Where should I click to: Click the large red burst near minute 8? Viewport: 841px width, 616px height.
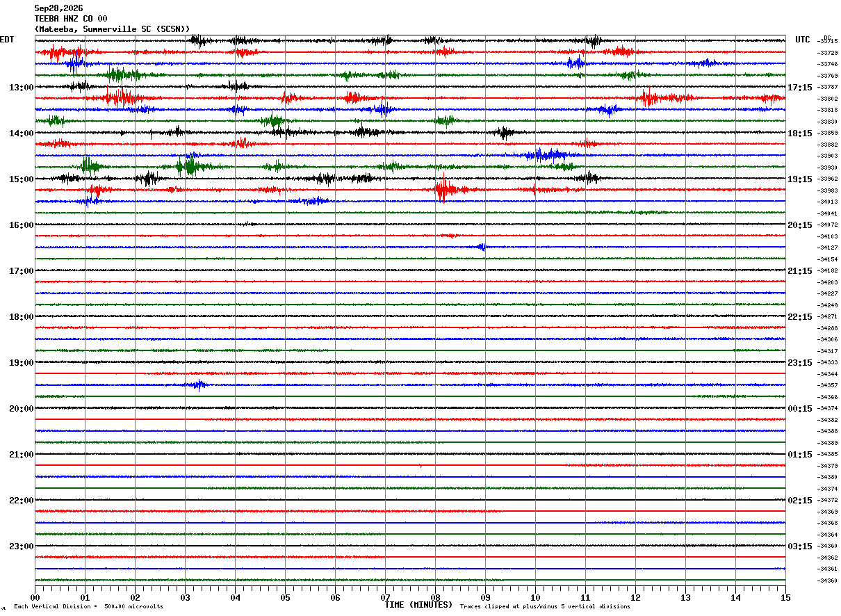click(443, 188)
